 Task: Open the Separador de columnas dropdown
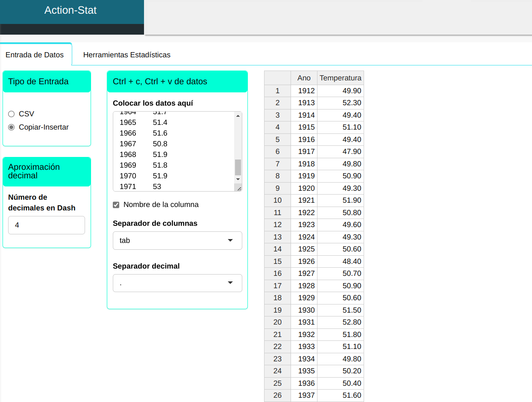pyautogui.click(x=177, y=240)
